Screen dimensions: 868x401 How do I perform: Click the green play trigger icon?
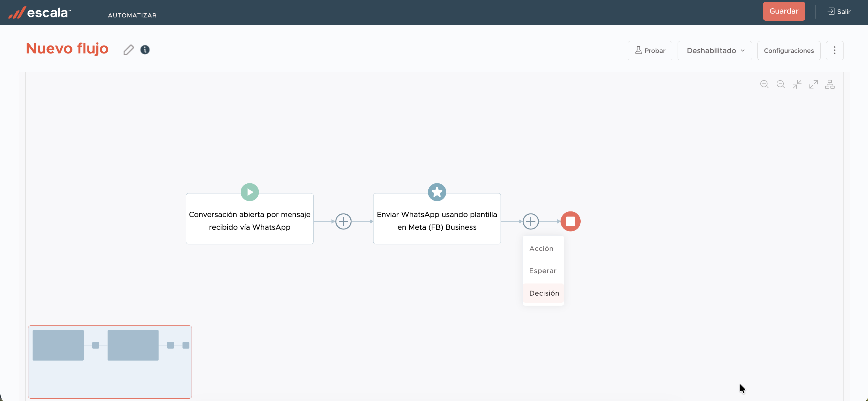click(x=249, y=192)
